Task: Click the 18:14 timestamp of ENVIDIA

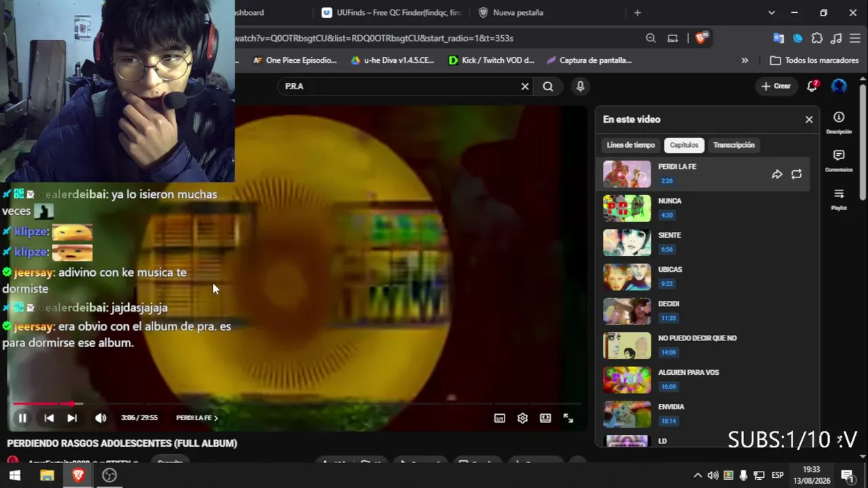Action: coord(668,421)
